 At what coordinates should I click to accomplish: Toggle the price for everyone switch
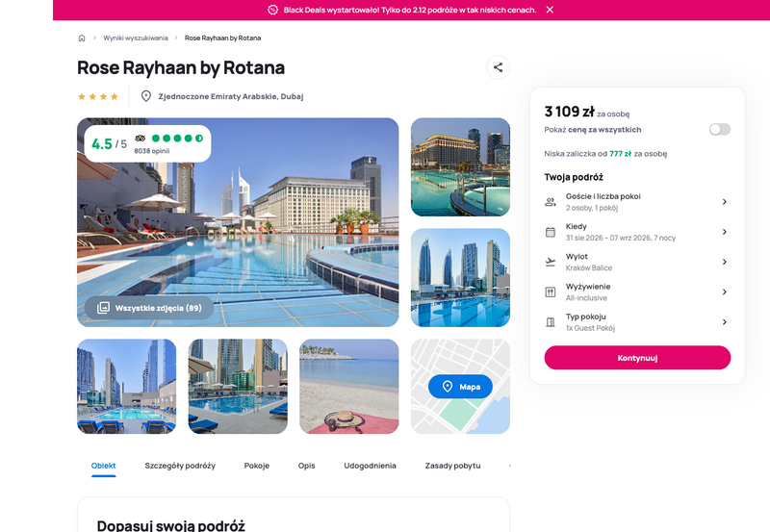click(719, 129)
